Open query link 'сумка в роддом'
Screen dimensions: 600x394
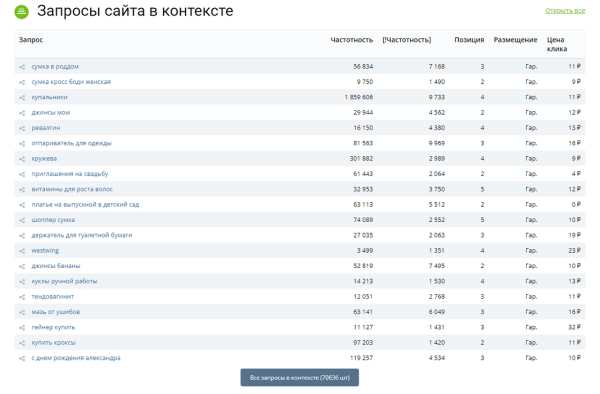point(55,67)
